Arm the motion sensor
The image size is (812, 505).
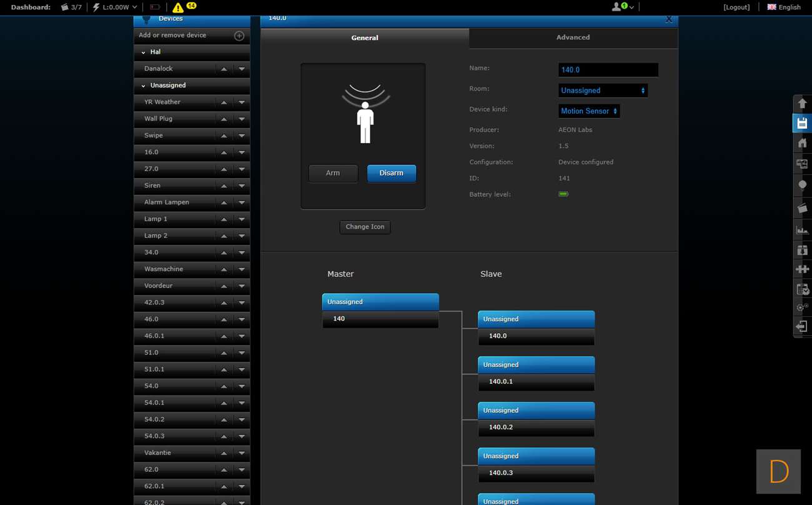(333, 173)
